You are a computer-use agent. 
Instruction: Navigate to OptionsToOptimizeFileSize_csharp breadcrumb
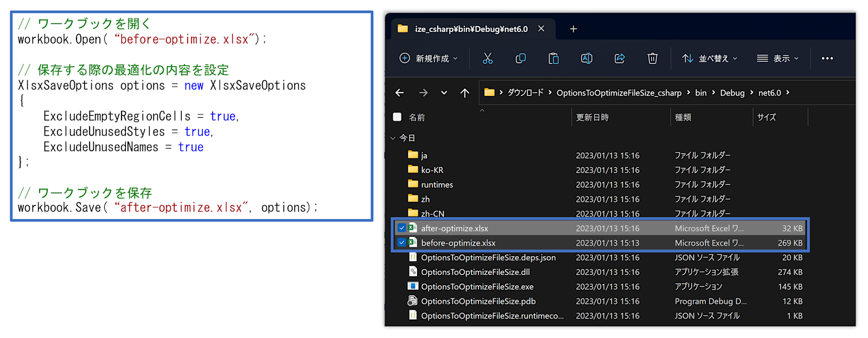tap(619, 93)
